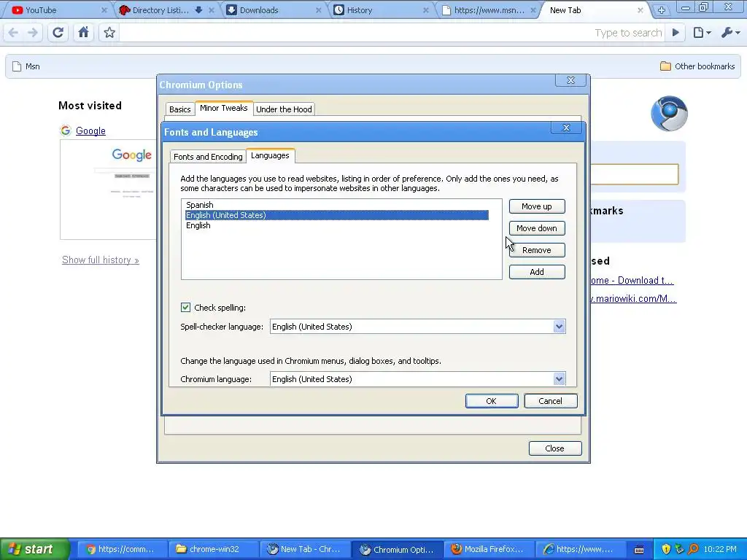Viewport: 747px width, 560px height.
Task: Switch to the Directory Listing tab
Action: coord(160,10)
